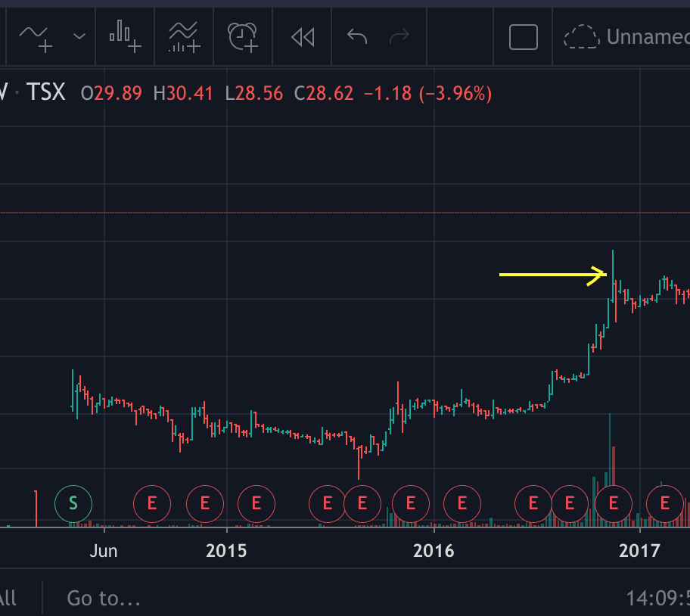The height and width of the screenshot is (616, 690).
Task: Click the greyed-out Redo arrow
Action: coord(399,36)
